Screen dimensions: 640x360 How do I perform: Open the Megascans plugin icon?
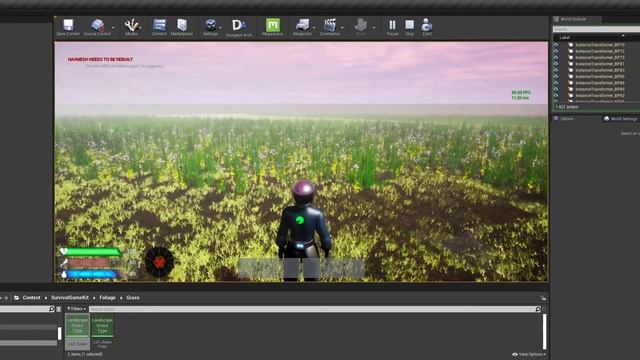click(273, 24)
